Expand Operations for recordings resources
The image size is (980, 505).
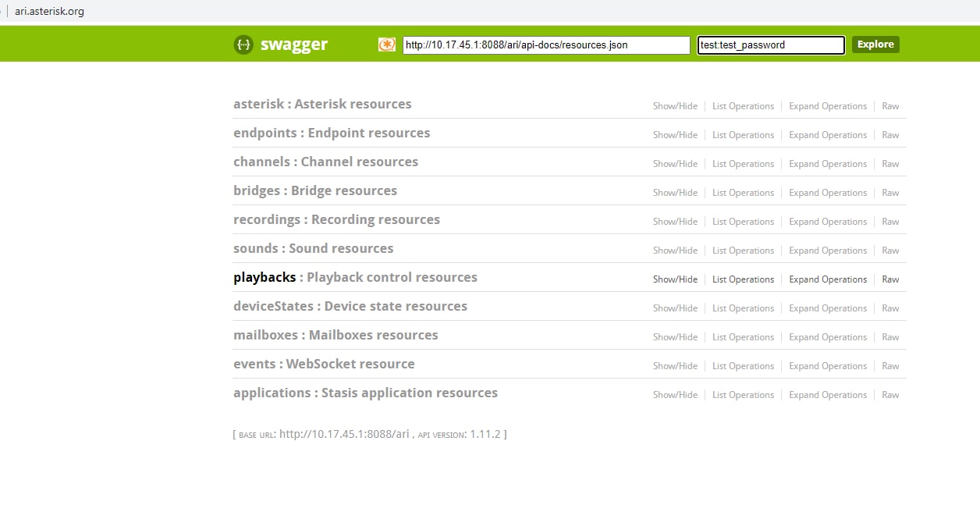coord(828,222)
